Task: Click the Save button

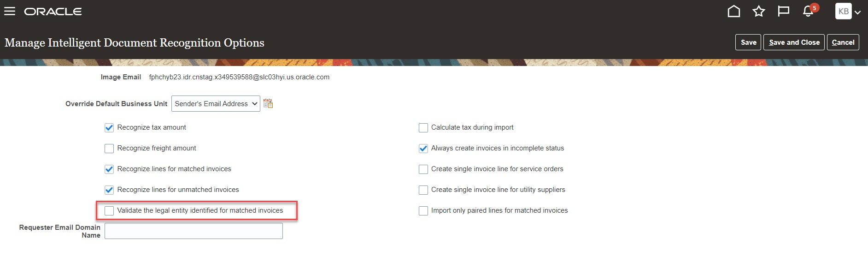Action: tap(748, 42)
